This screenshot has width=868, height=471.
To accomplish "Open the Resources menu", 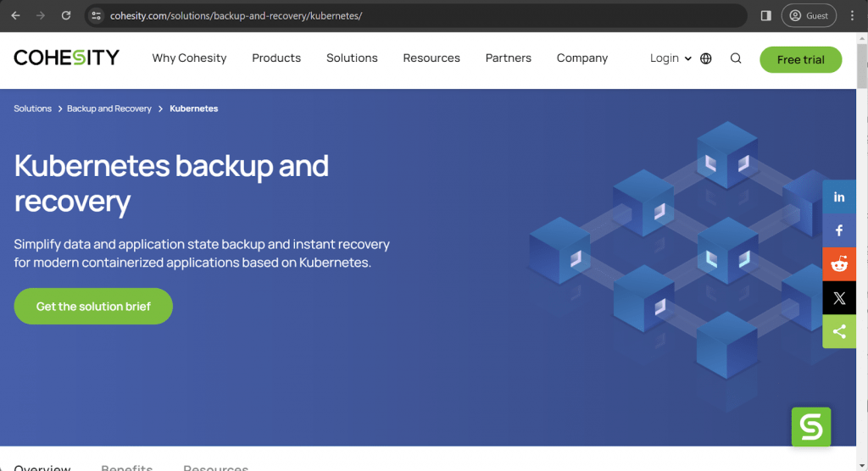I will pyautogui.click(x=431, y=58).
